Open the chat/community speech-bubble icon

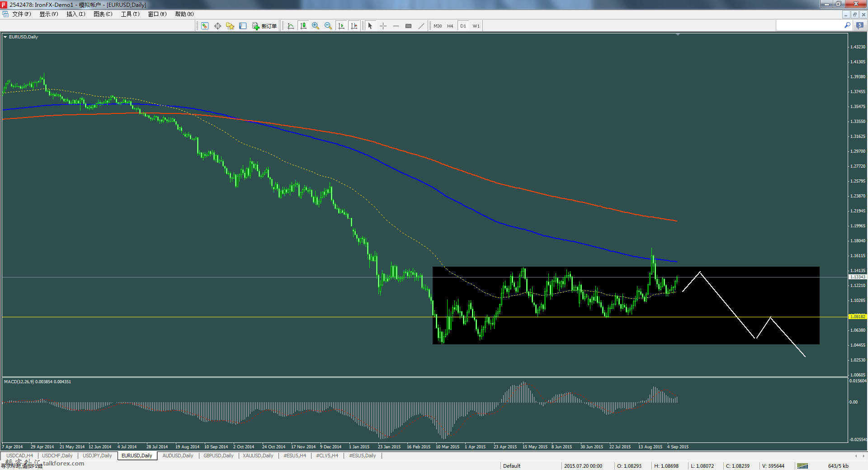coord(860,26)
